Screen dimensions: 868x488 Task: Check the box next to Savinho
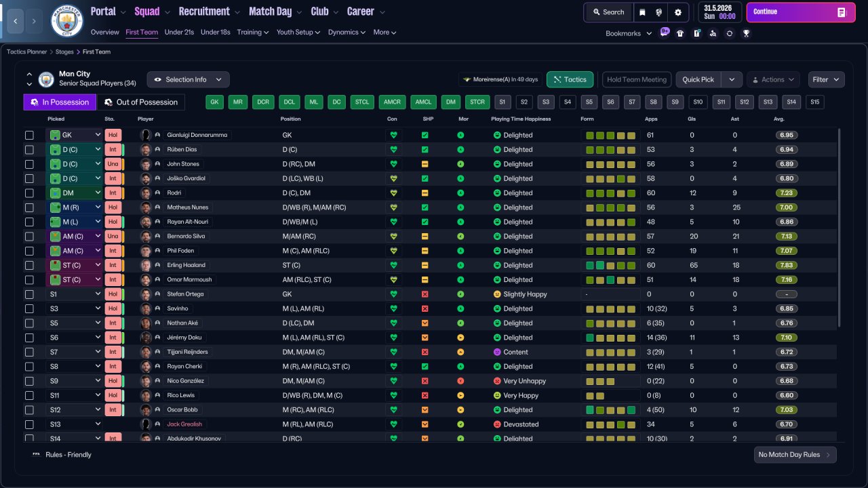coord(29,308)
